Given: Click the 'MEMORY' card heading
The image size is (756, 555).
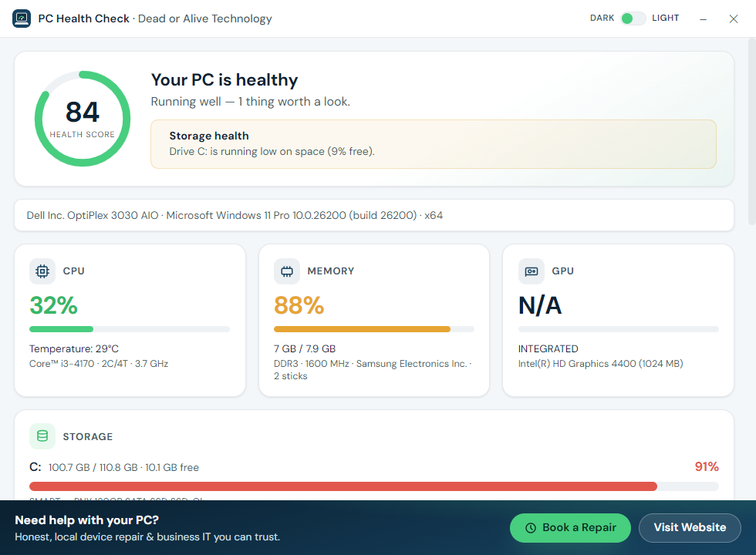Looking at the screenshot, I should (331, 271).
